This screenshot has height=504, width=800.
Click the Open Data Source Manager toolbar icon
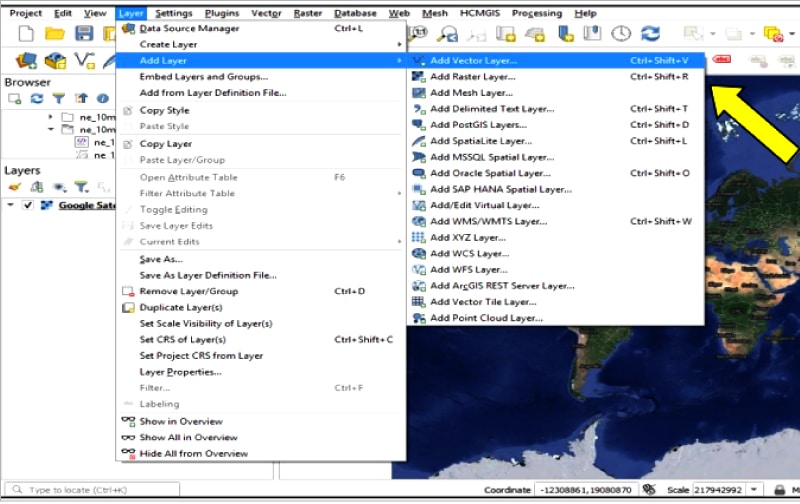[26, 61]
